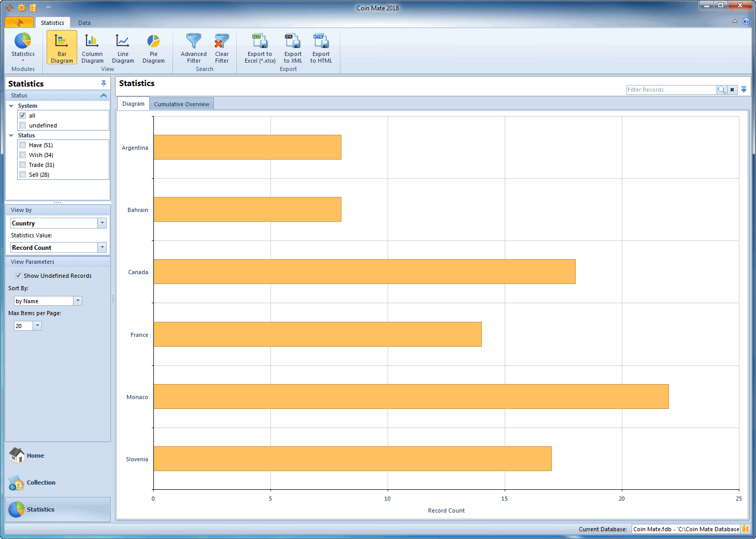Image resolution: width=756 pixels, height=539 pixels.
Task: Select the Line Diagram chart type
Action: pyautogui.click(x=123, y=48)
